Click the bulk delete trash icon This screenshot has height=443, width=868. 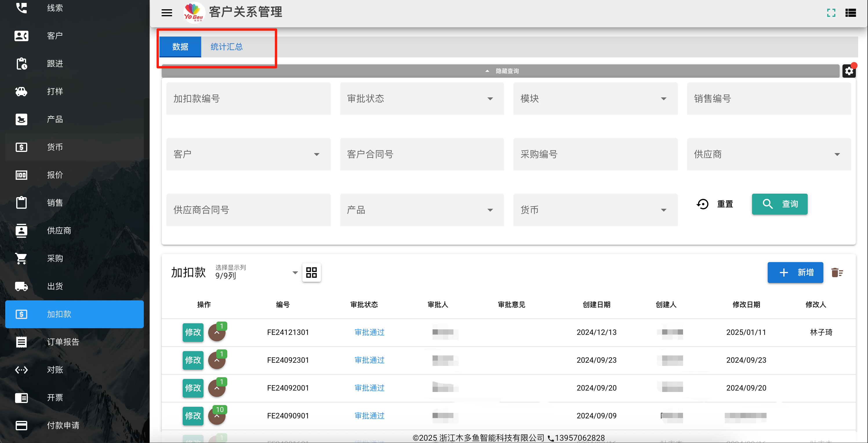[837, 272]
